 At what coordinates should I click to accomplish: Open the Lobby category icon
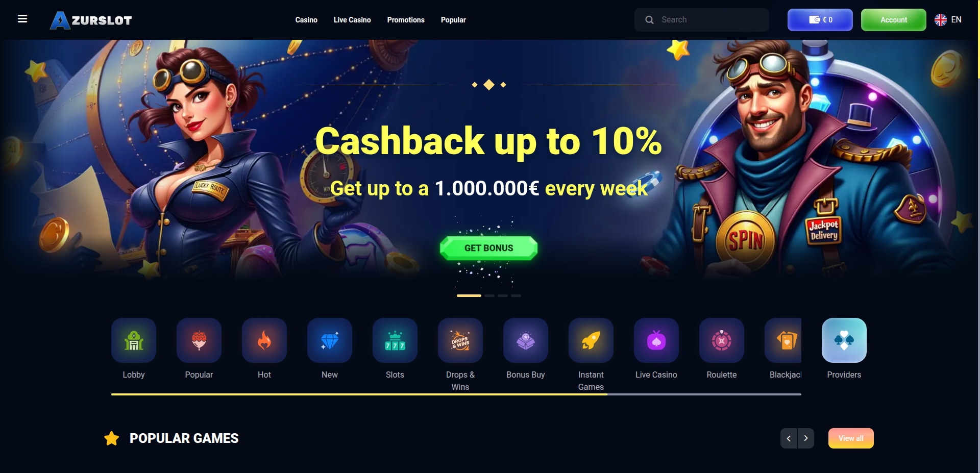[x=134, y=340]
